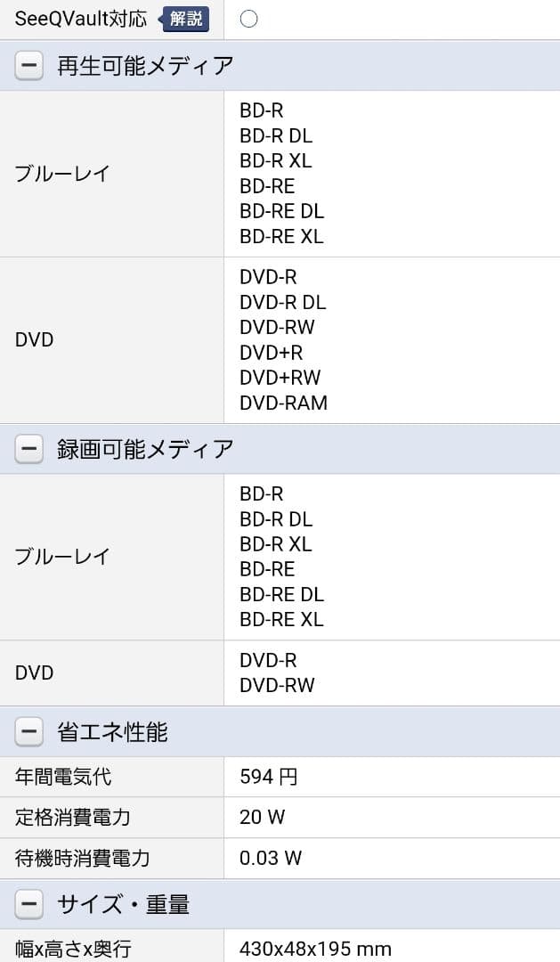Viewport: 560px width, 962px height.
Task: Open the 解説 explanation for SeeQVault対応
Action: [x=187, y=17]
